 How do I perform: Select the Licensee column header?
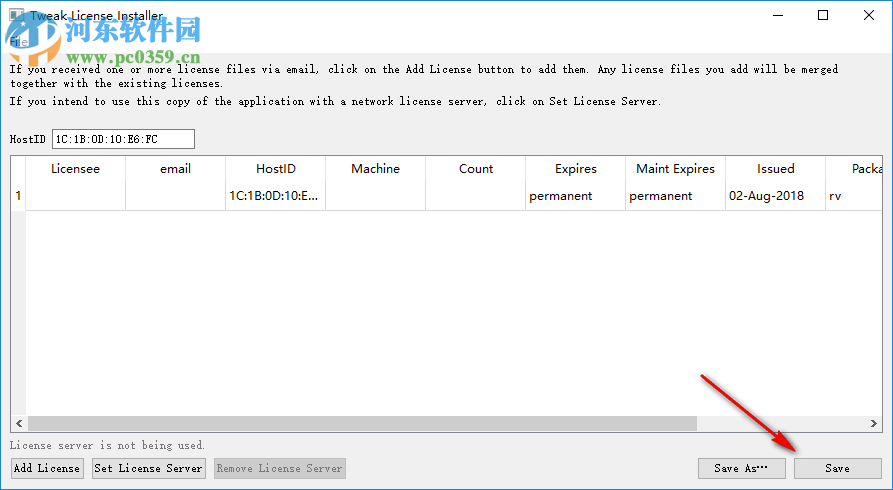(75, 169)
